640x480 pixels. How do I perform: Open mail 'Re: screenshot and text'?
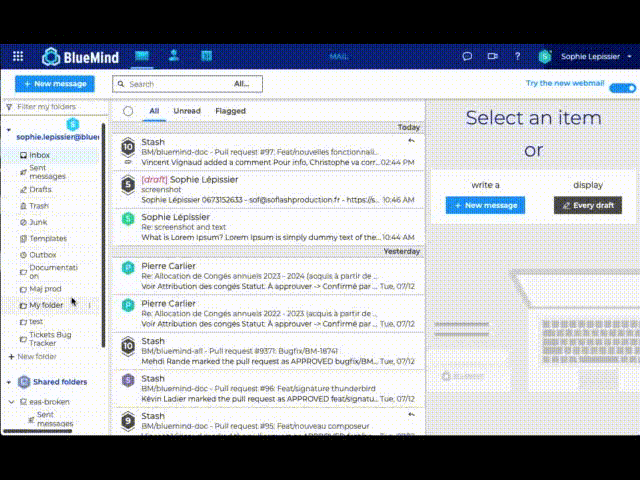[268, 227]
